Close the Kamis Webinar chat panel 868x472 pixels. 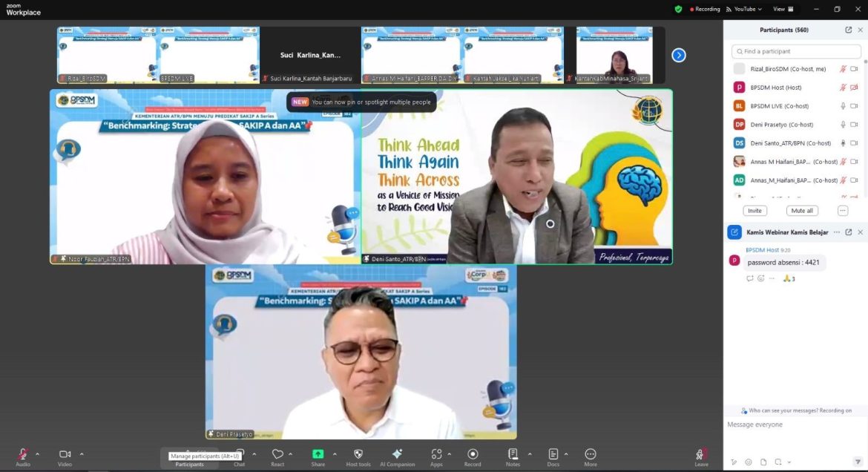(x=861, y=232)
